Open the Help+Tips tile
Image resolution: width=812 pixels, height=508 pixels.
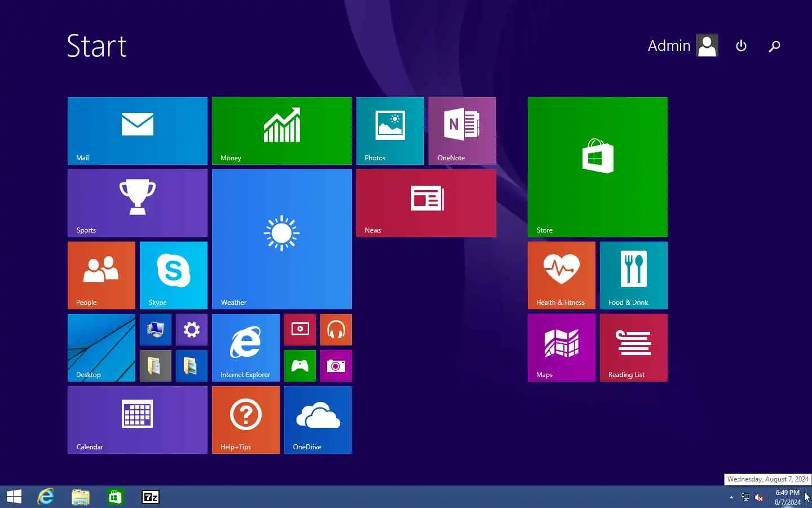[x=246, y=420]
